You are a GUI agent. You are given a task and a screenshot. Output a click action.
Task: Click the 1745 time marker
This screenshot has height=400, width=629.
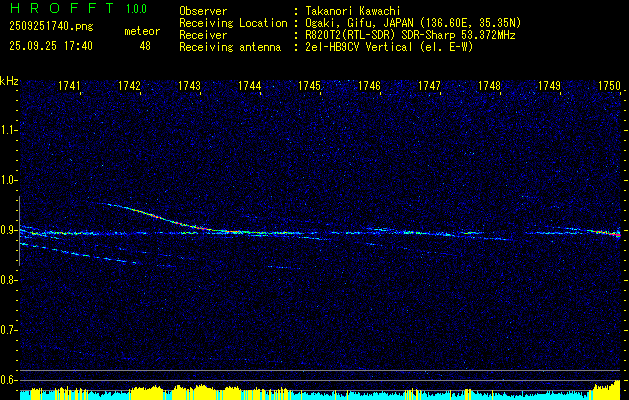pos(310,86)
